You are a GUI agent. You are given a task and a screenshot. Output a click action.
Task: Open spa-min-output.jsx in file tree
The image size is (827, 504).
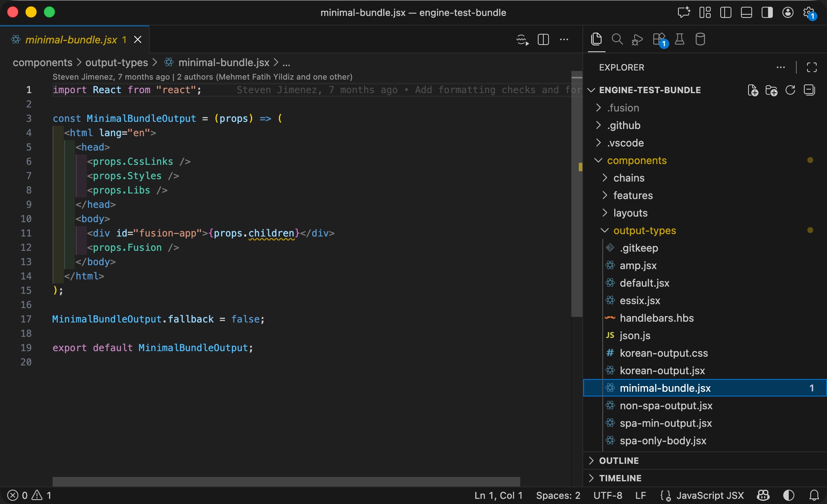[665, 423]
